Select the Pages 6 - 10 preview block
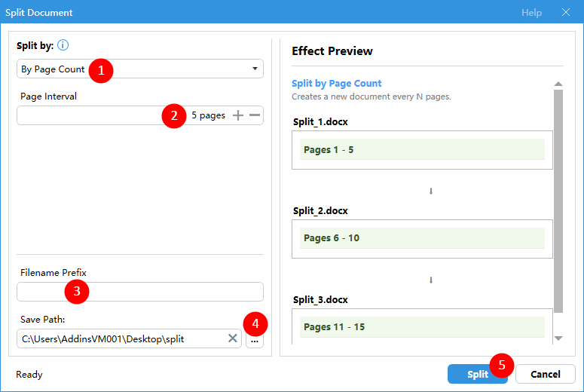The width and height of the screenshot is (584, 392). (422, 237)
